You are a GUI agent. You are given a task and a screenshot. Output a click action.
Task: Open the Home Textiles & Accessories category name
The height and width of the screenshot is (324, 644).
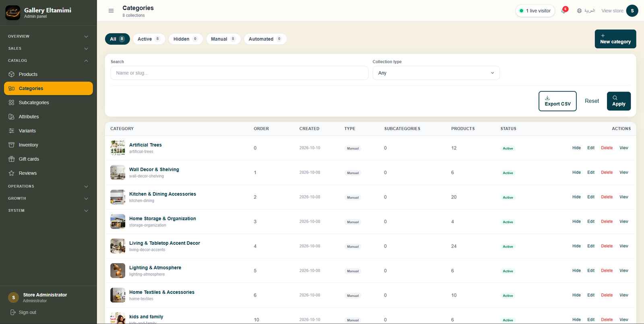click(x=162, y=292)
